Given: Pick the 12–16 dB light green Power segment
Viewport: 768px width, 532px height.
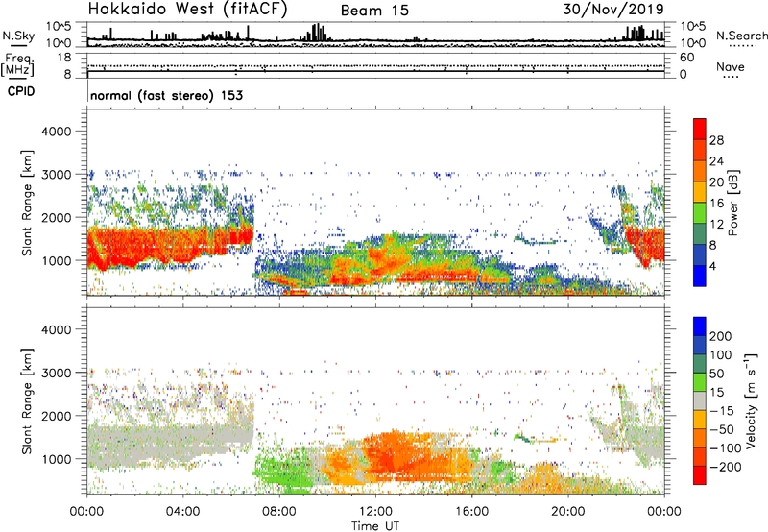Looking at the screenshot, I should pyautogui.click(x=700, y=213).
